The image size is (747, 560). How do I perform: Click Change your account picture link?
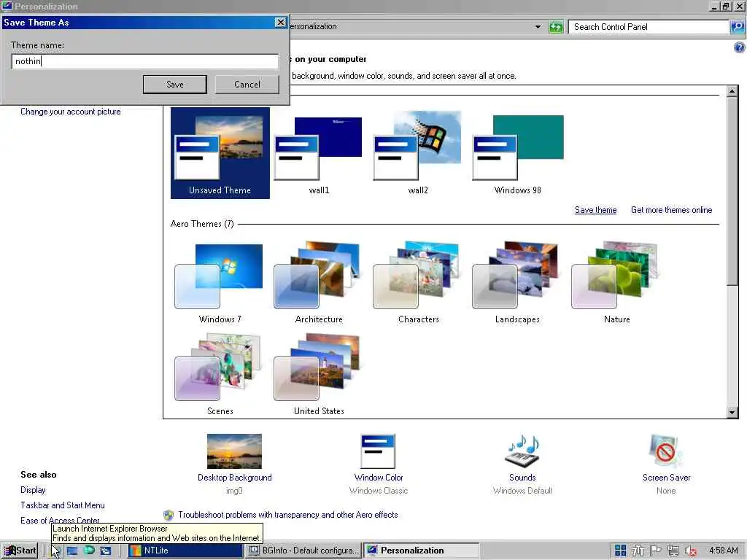pyautogui.click(x=71, y=112)
